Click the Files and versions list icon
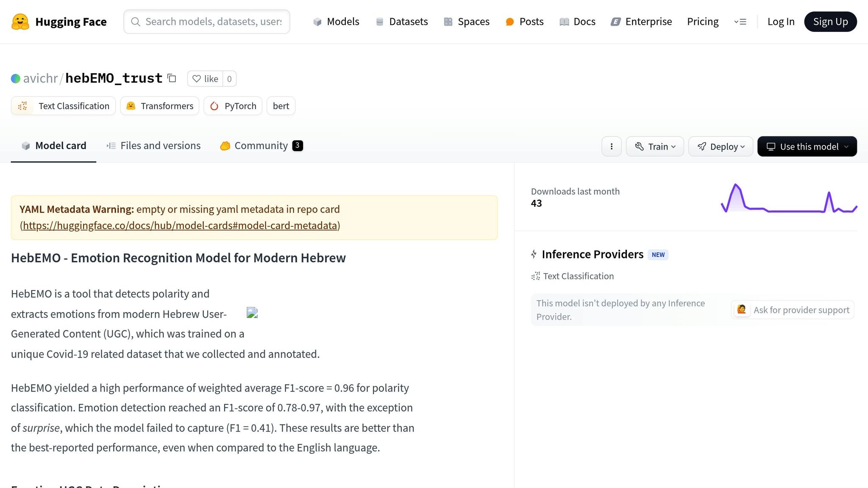Screen dimensions: 868x488 point(111,146)
